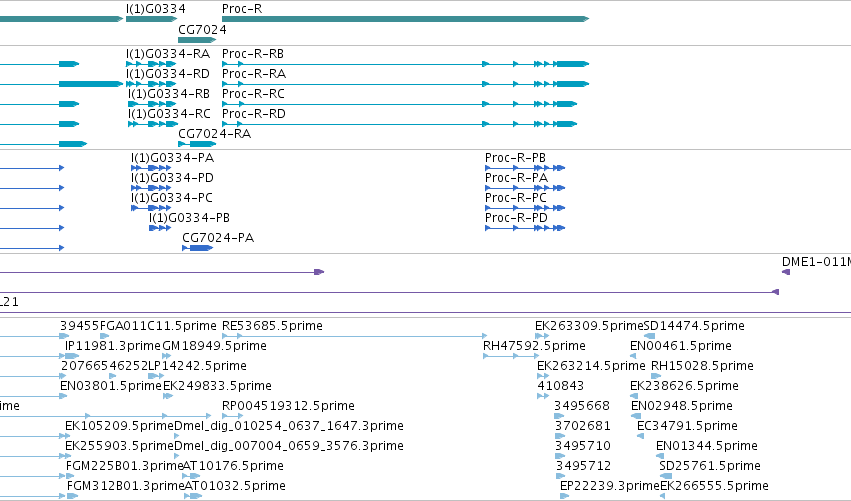Click the GM18949.5prime EST label
The width and height of the screenshot is (851, 501).
coord(215,346)
